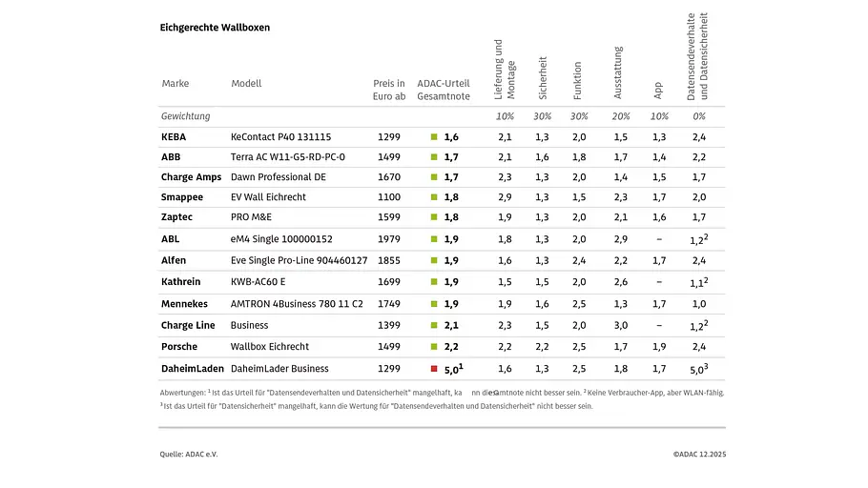
Task: Select the brand name 'DaheimLaden'
Action: click(x=192, y=369)
